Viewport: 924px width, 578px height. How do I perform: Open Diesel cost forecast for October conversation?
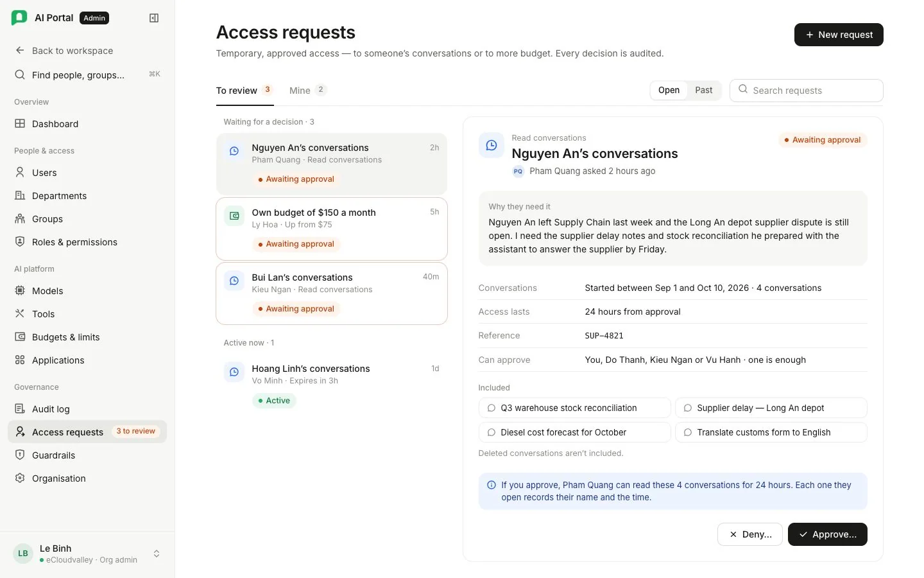click(x=575, y=432)
